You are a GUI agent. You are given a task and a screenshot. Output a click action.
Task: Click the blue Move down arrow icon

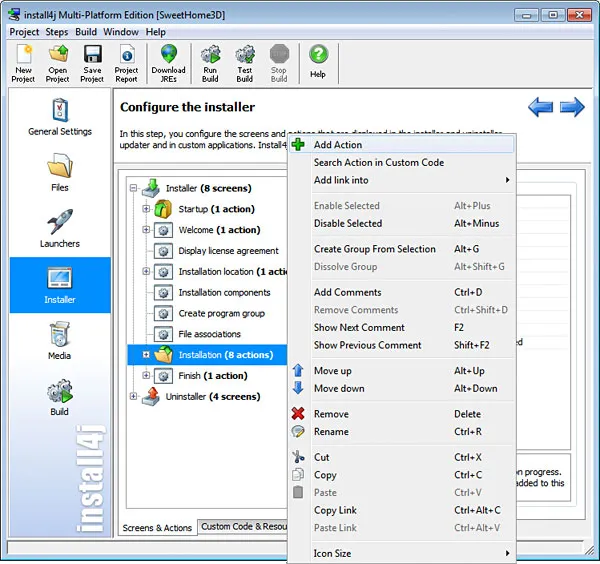point(298,388)
